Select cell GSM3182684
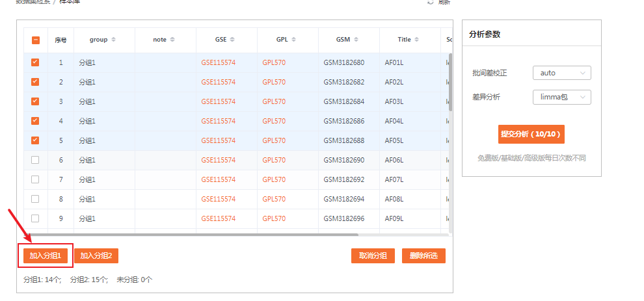Image resolution: width=644 pixels, height=301 pixels. coord(343,101)
